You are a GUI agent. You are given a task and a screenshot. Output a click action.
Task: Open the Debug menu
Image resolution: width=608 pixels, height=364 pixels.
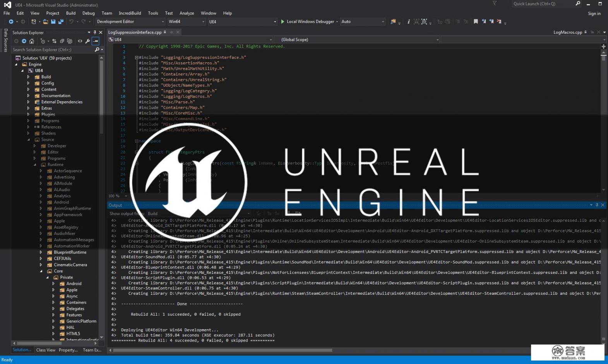tap(89, 13)
